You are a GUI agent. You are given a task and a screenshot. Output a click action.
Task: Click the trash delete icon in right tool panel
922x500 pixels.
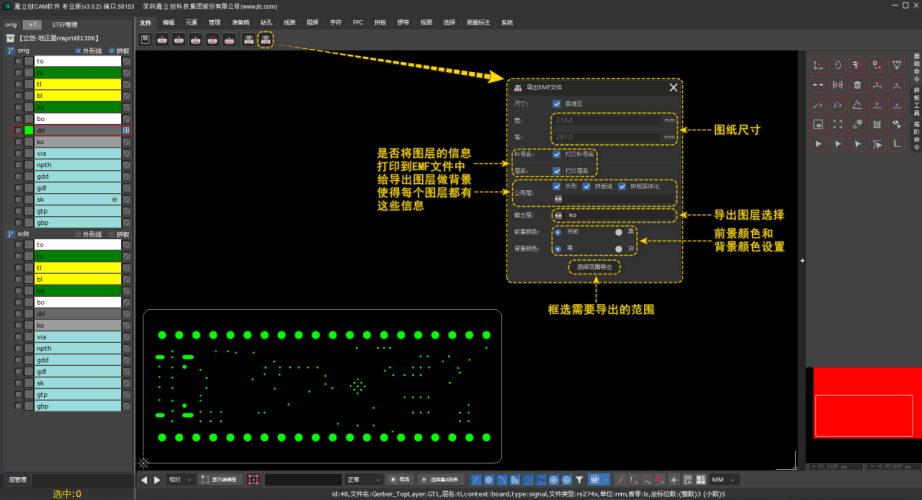pyautogui.click(x=857, y=85)
